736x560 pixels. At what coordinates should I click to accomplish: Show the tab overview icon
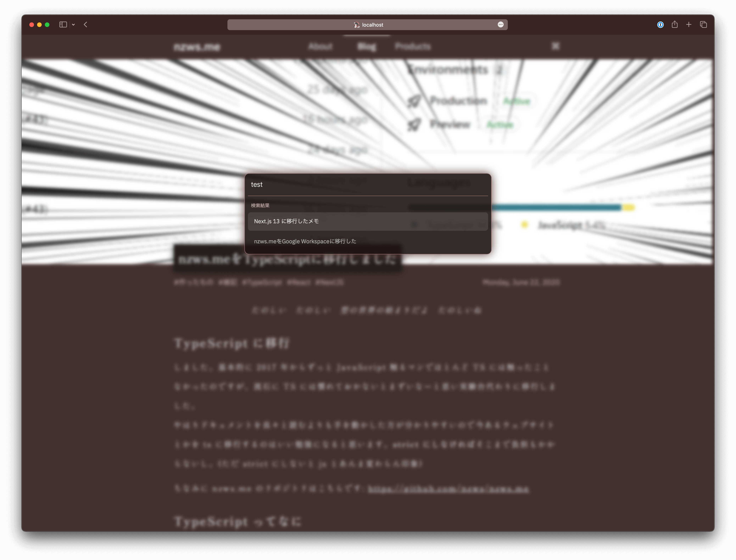tap(703, 25)
